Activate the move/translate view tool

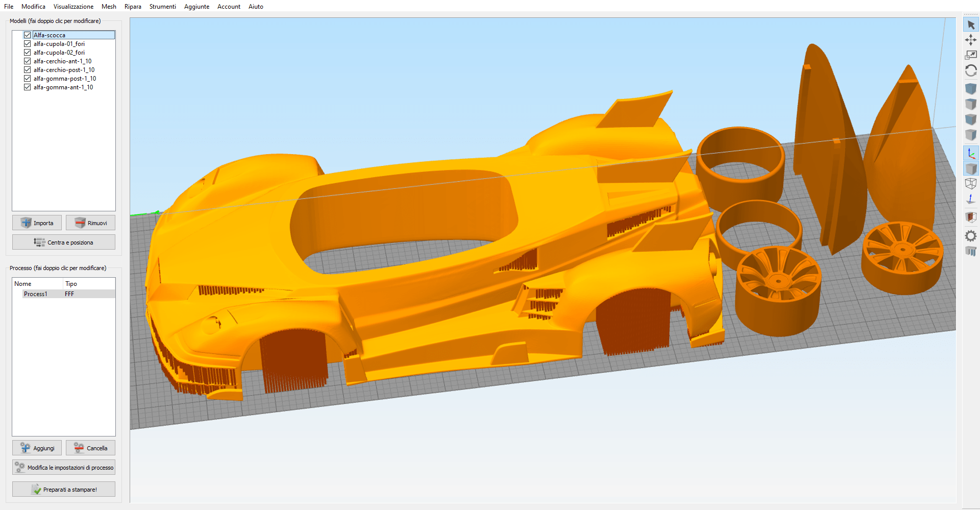coord(971,40)
